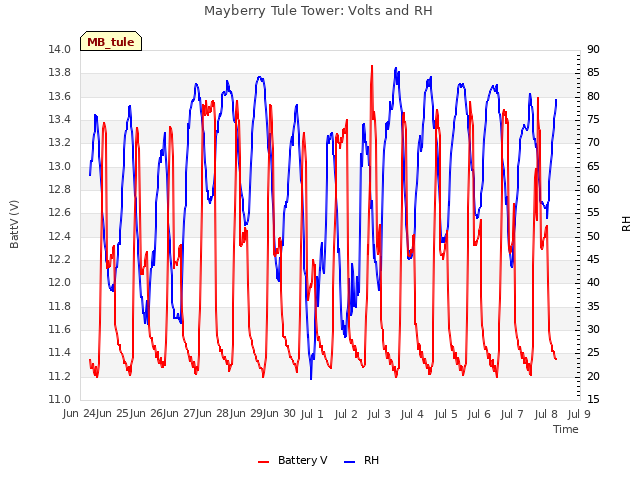Click the 35 right axis tick
This screenshot has width=640, height=480.
click(593, 307)
